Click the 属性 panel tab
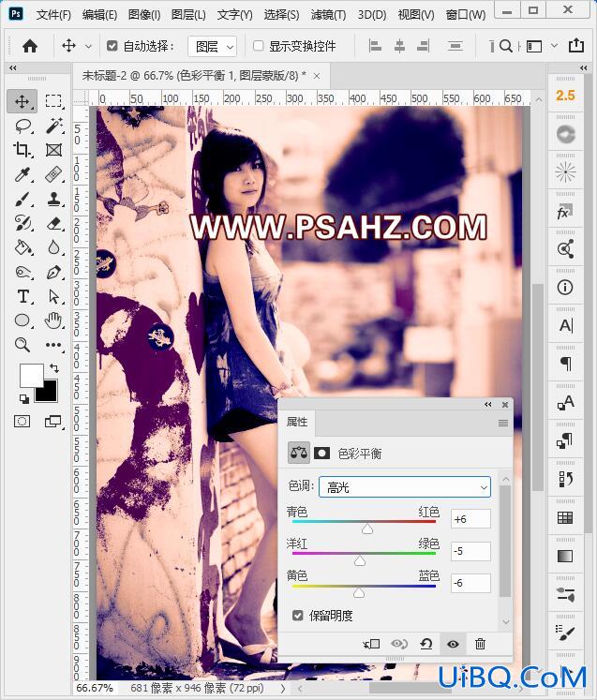 [297, 422]
